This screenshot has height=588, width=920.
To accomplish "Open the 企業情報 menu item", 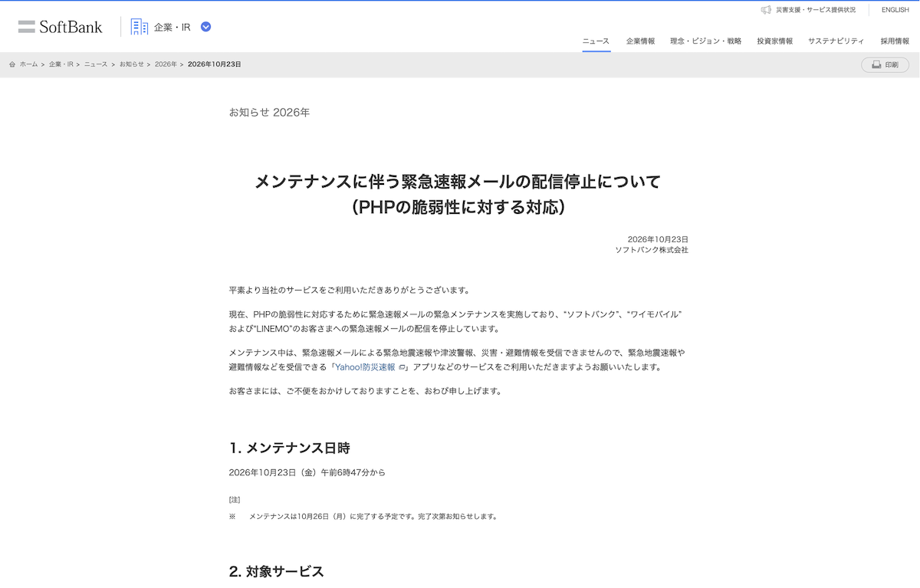I will pyautogui.click(x=641, y=41).
